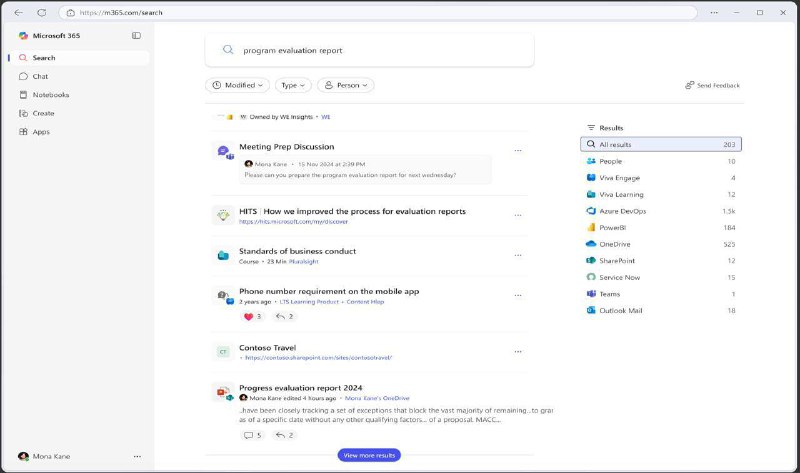Filter results by People
The height and width of the screenshot is (473, 800).
pos(661,161)
